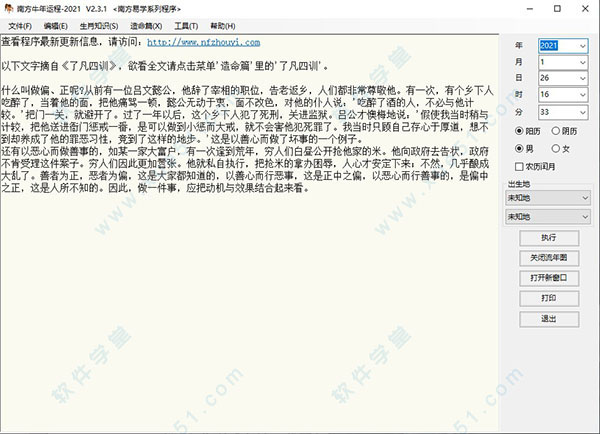Open the 文件 (File) menu
This screenshot has width=600, height=434.
coord(21,24)
